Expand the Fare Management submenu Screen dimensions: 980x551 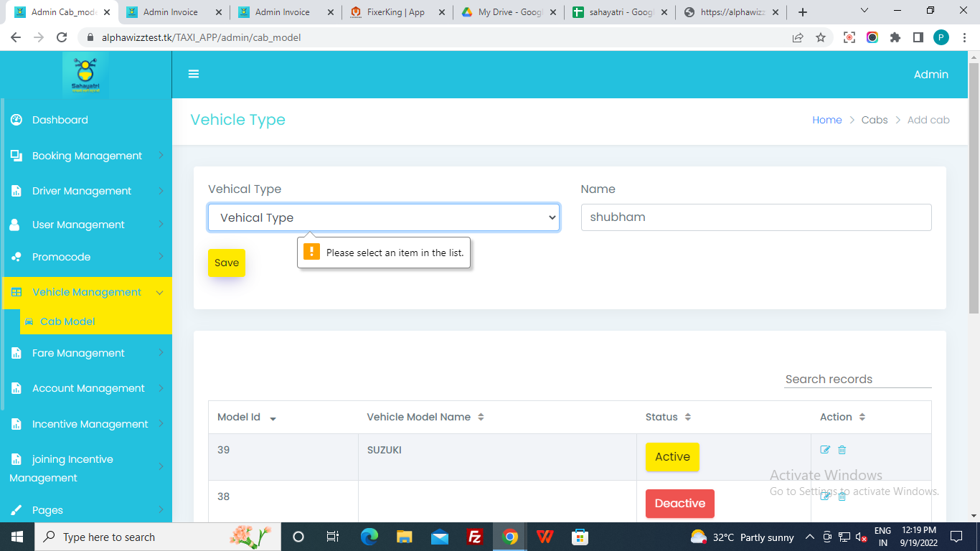pos(161,353)
